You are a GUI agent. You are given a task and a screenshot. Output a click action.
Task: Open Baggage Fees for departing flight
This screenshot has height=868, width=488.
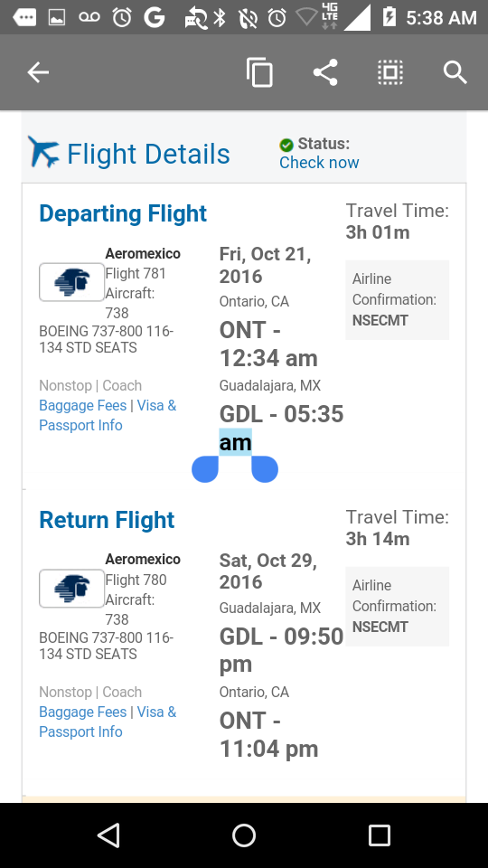click(x=83, y=405)
